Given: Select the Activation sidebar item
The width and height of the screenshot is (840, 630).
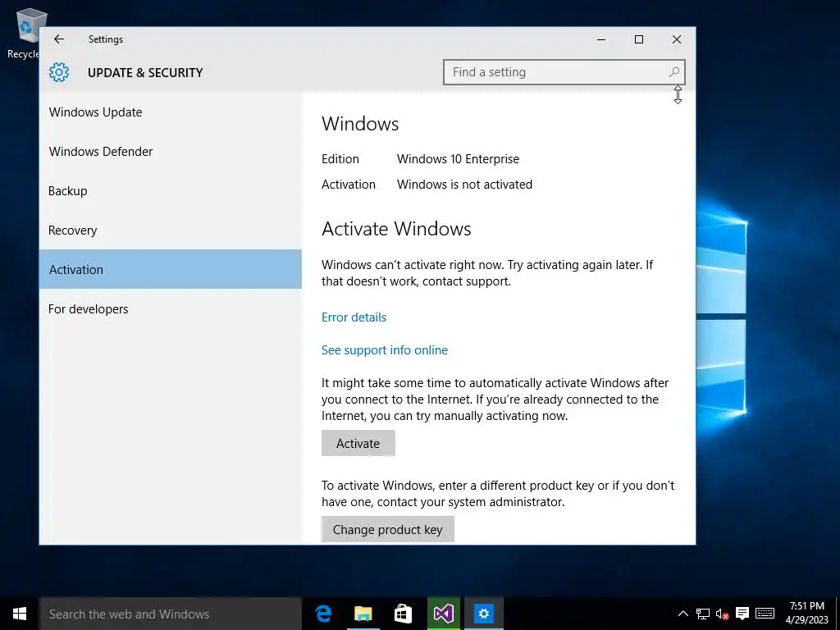Looking at the screenshot, I should tap(171, 269).
